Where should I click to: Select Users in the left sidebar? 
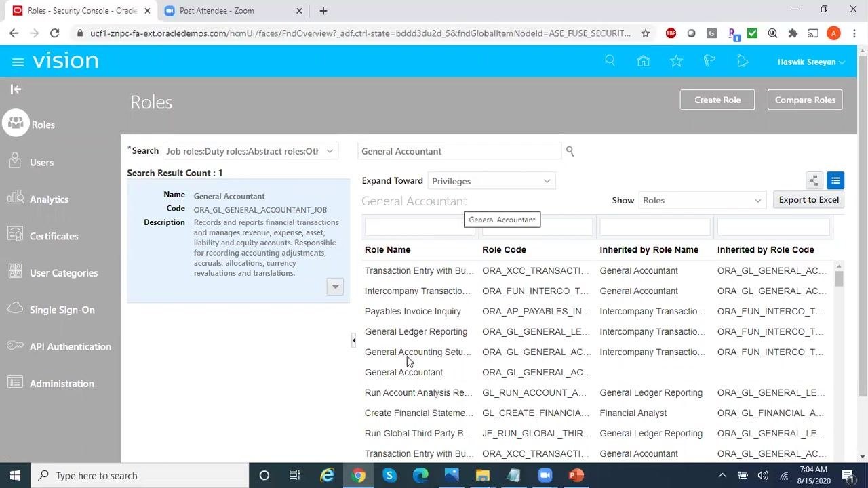41,162
